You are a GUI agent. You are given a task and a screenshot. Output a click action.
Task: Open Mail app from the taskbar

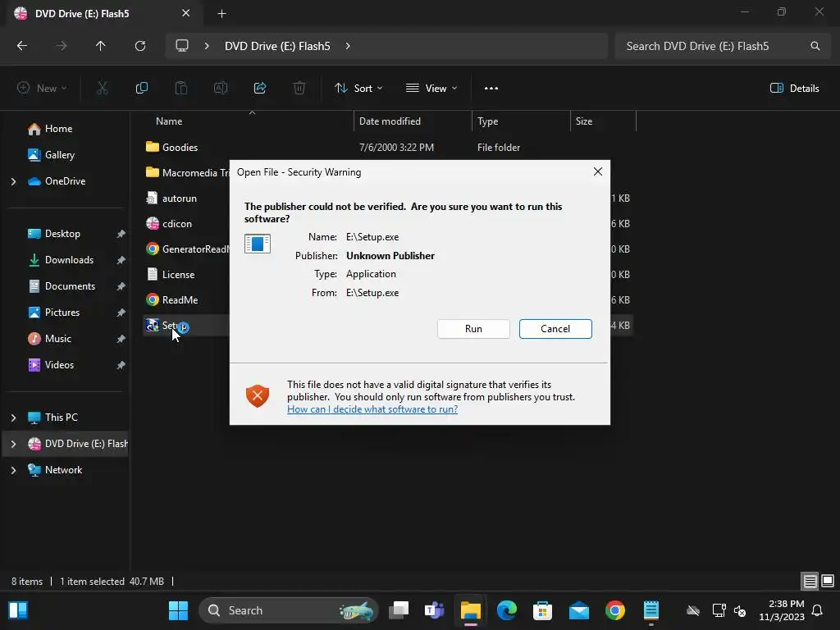click(579, 610)
